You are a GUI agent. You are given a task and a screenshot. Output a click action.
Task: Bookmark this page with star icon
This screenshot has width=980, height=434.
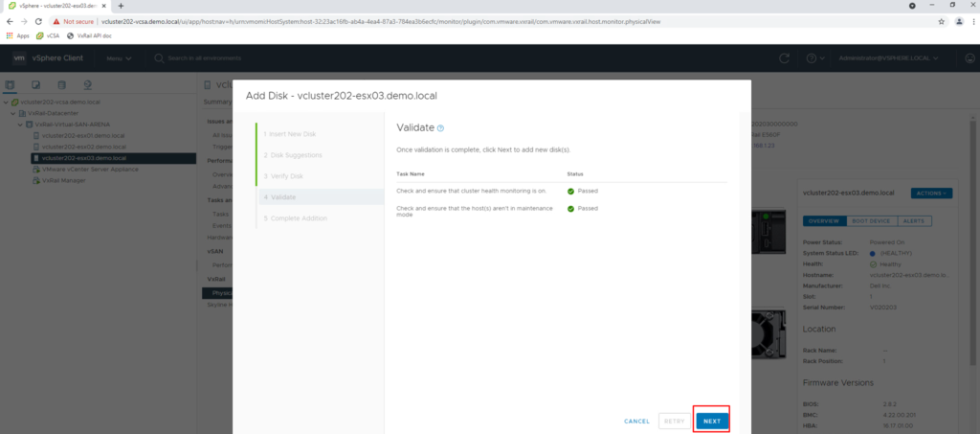point(942,21)
